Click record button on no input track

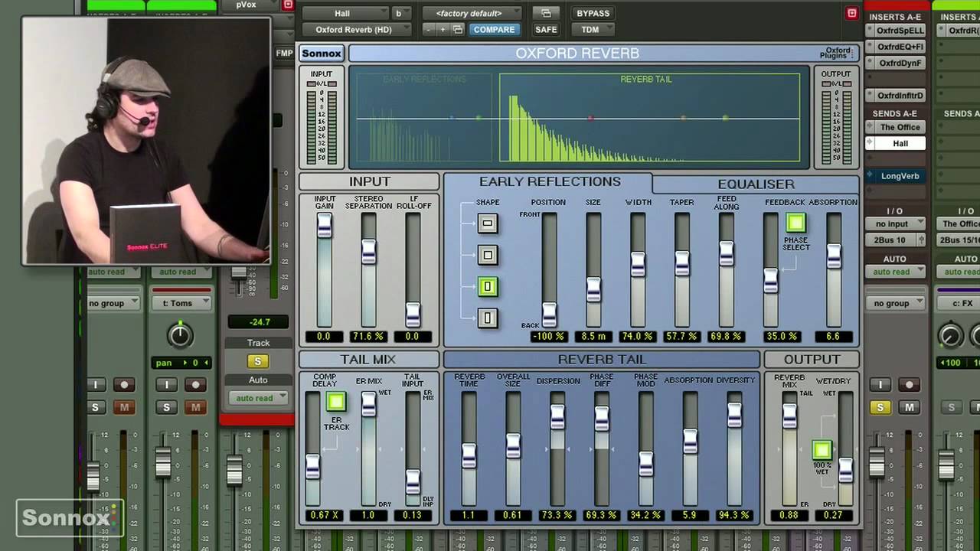tap(910, 385)
